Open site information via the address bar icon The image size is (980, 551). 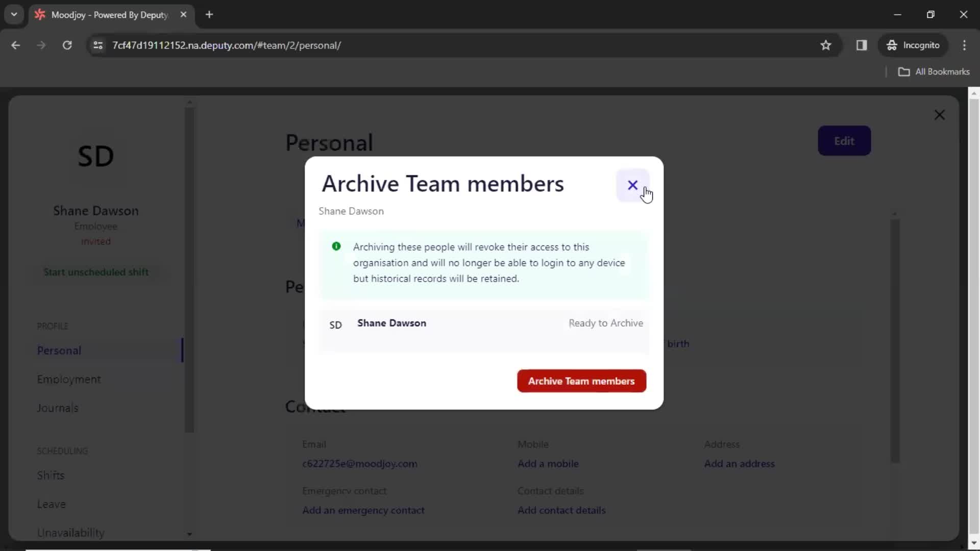pyautogui.click(x=97, y=45)
